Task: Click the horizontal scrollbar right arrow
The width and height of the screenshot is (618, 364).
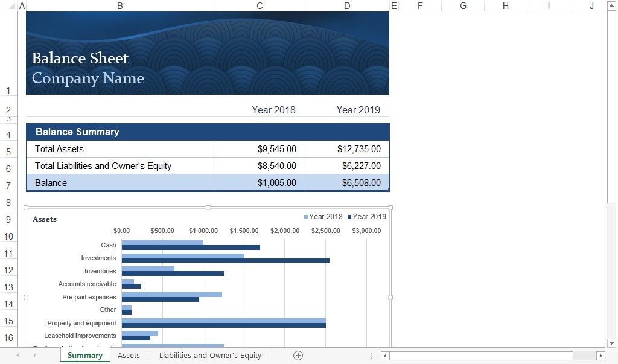Action: point(600,356)
